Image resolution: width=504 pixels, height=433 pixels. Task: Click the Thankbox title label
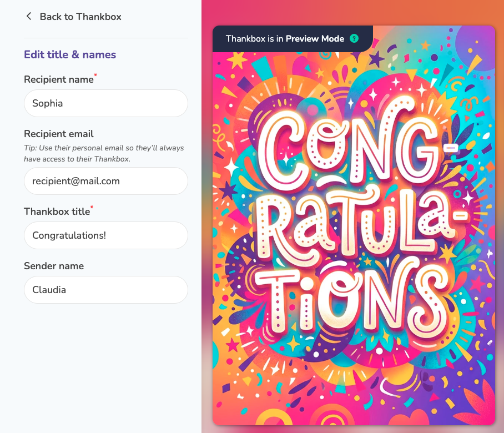pyautogui.click(x=57, y=212)
